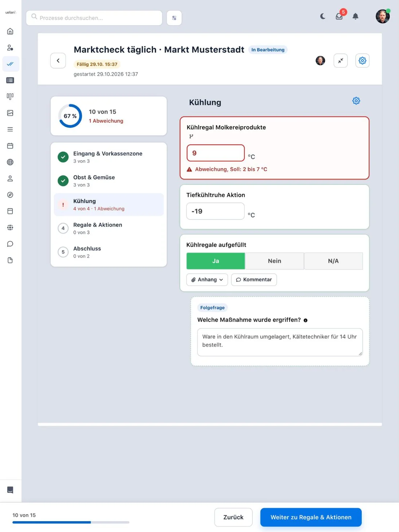Select Nein for Kühlregale aufgefüllt
Image resolution: width=399 pixels, height=532 pixels.
275,261
